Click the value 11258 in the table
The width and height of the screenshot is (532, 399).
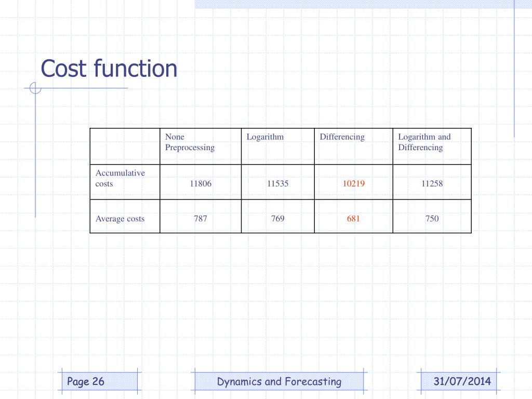(x=432, y=183)
